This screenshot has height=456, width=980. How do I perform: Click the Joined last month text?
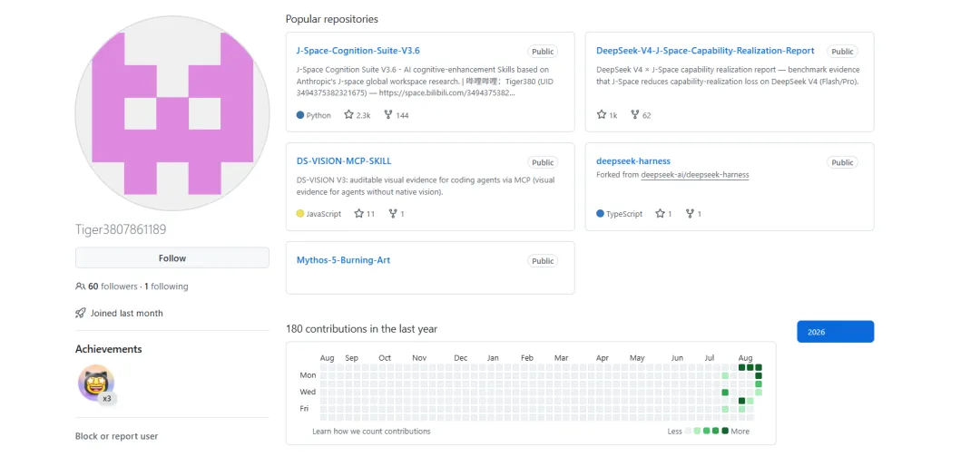click(x=127, y=313)
